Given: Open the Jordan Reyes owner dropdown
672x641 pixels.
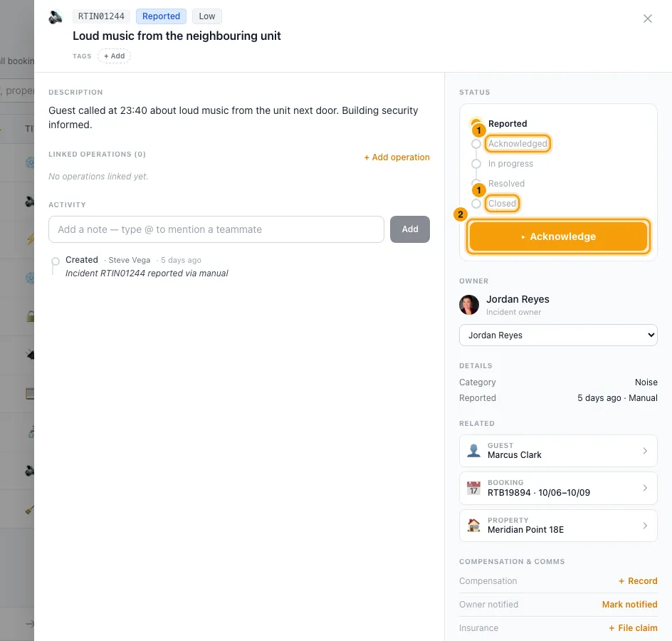Looking at the screenshot, I should pyautogui.click(x=558, y=335).
